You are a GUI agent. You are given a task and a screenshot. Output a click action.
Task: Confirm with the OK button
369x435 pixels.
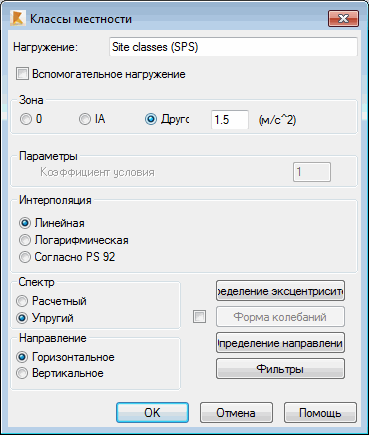tap(152, 413)
